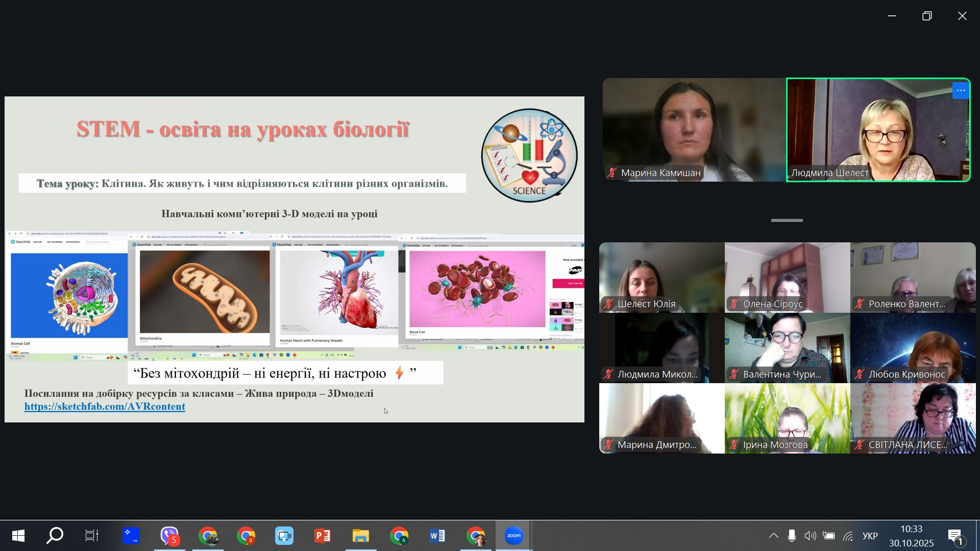The image size is (980, 551).
Task: Open Windows search magnifier icon
Action: tap(55, 536)
